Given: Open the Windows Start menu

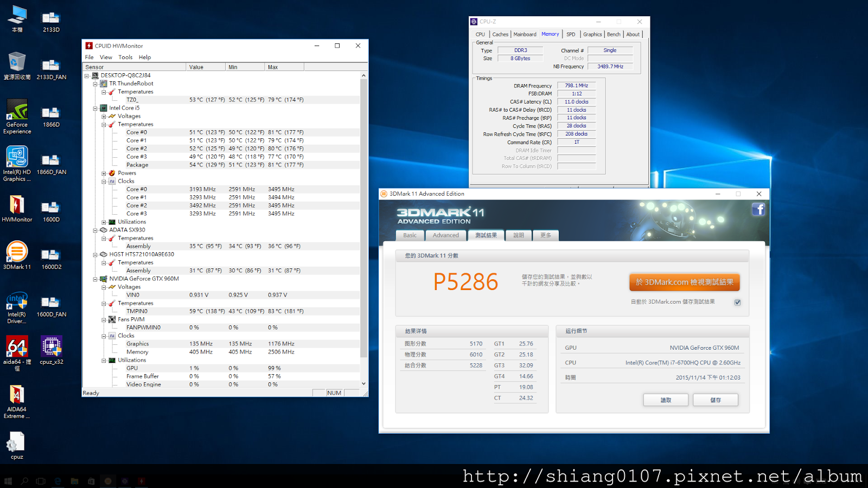Looking at the screenshot, I should pyautogui.click(x=8, y=481).
